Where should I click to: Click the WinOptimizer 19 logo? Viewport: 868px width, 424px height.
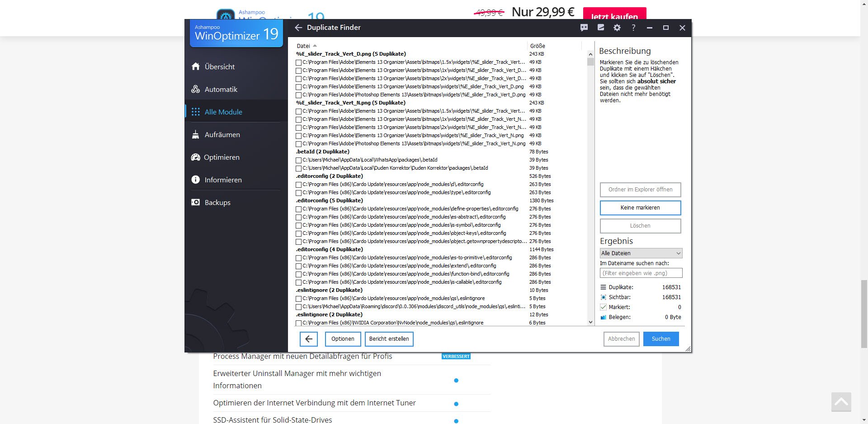(236, 33)
